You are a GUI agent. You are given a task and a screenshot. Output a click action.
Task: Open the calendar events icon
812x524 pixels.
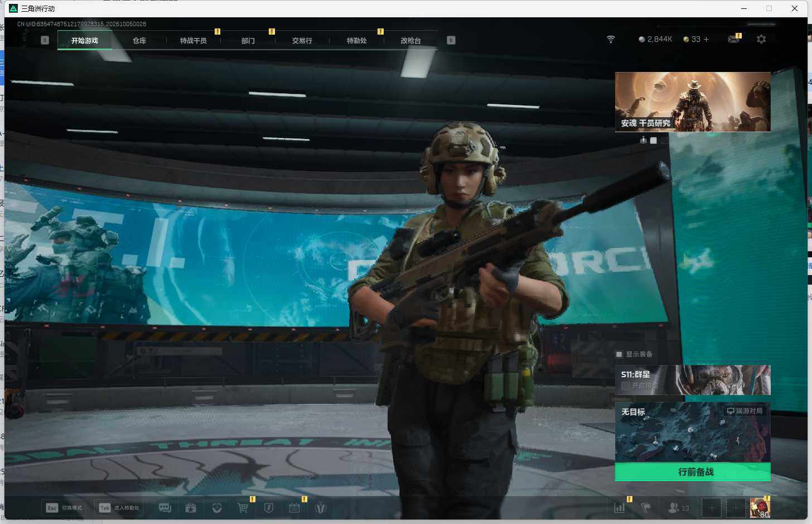coord(294,508)
